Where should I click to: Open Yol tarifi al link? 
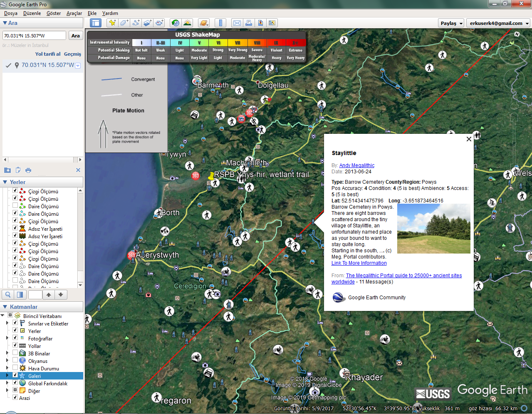48,54
